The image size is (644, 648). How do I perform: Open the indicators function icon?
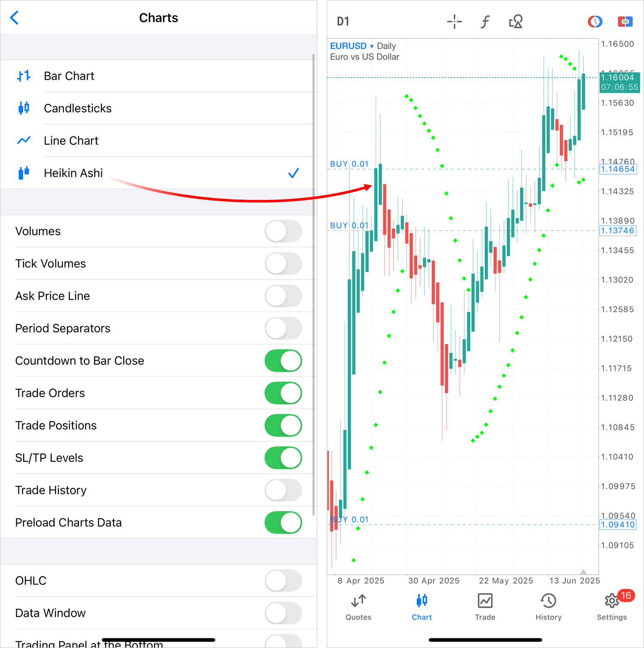tap(485, 21)
